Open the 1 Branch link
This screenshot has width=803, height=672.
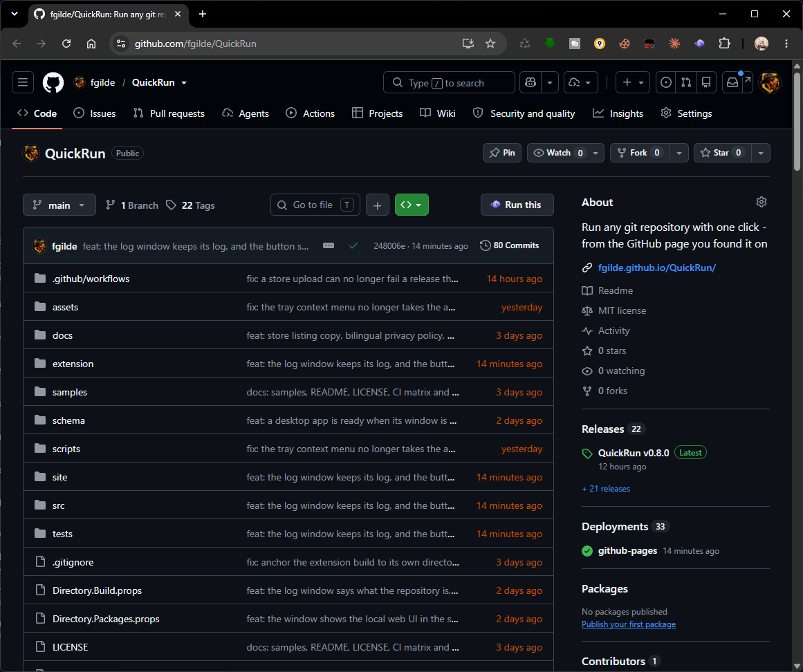tap(132, 205)
